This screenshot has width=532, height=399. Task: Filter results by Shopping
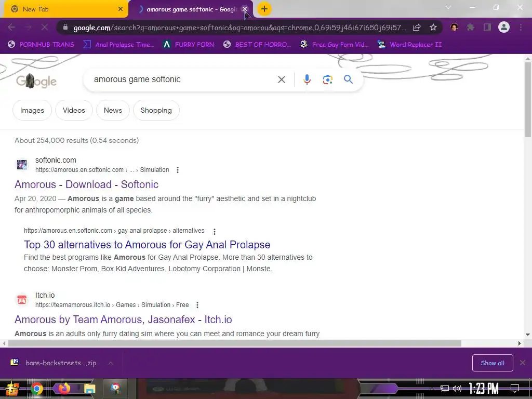(x=156, y=110)
